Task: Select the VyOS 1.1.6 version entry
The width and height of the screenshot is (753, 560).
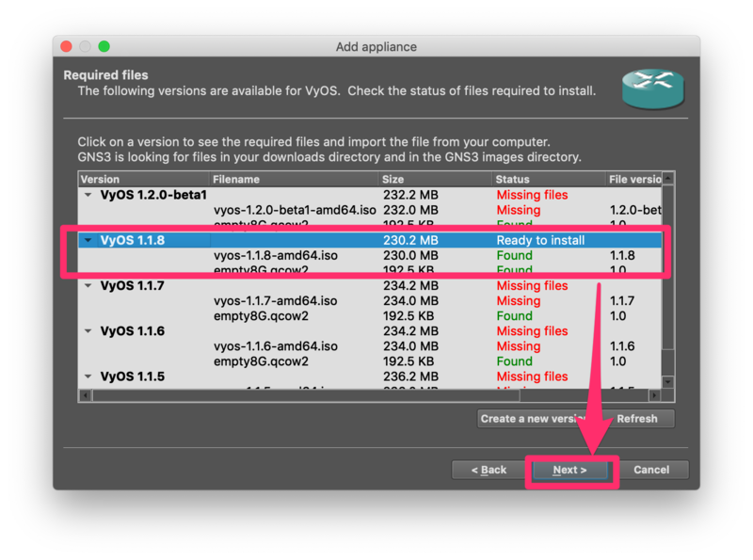Action: click(x=132, y=331)
